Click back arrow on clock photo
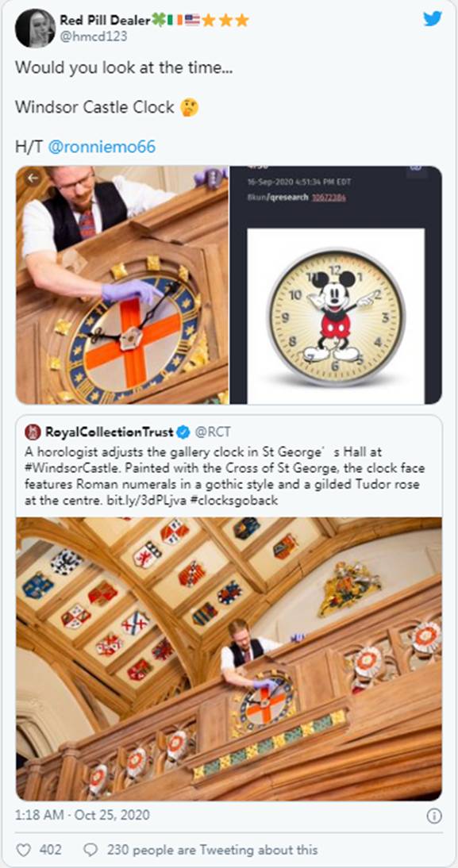Image resolution: width=458 pixels, height=868 pixels. (x=33, y=178)
